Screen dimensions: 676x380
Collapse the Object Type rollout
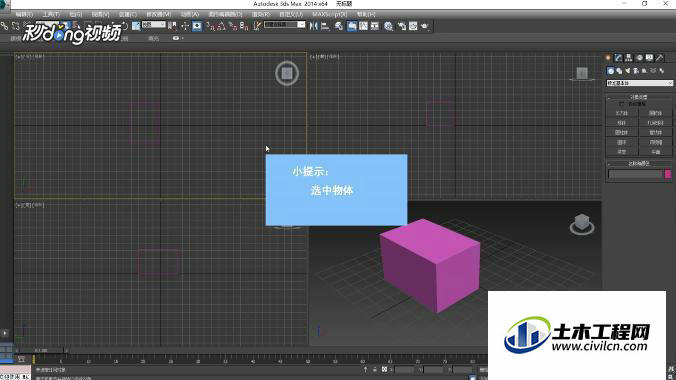639,97
